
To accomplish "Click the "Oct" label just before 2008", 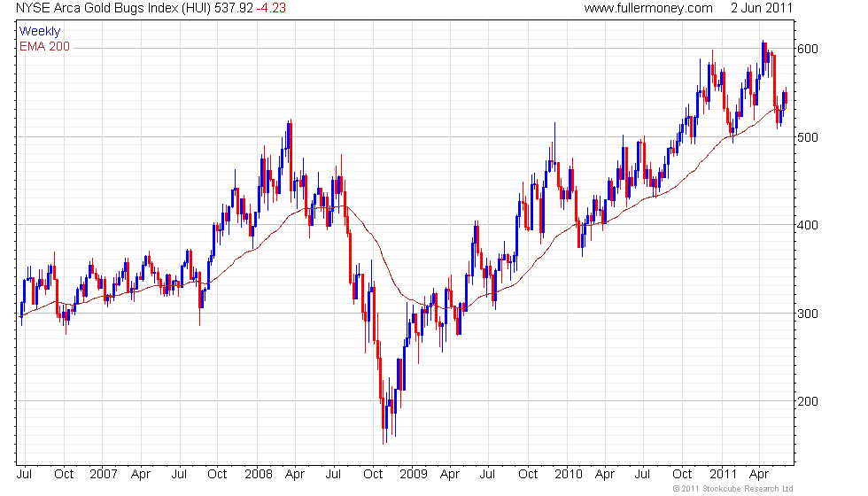I will coord(217,475).
